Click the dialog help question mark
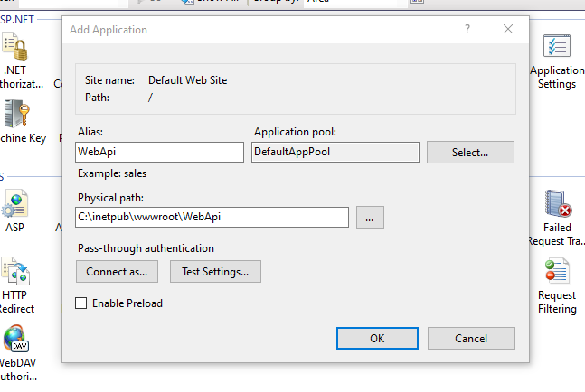 tap(467, 30)
